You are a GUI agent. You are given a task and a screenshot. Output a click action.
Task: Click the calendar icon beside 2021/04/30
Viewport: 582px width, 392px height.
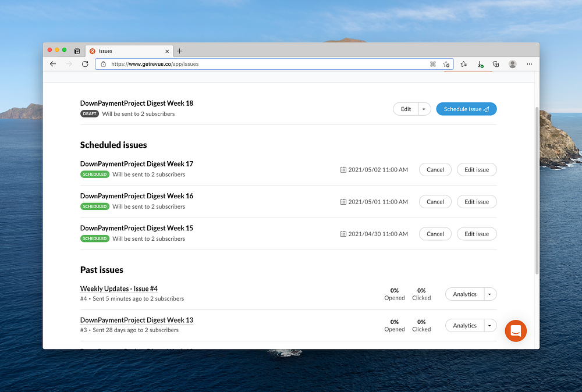tap(343, 234)
